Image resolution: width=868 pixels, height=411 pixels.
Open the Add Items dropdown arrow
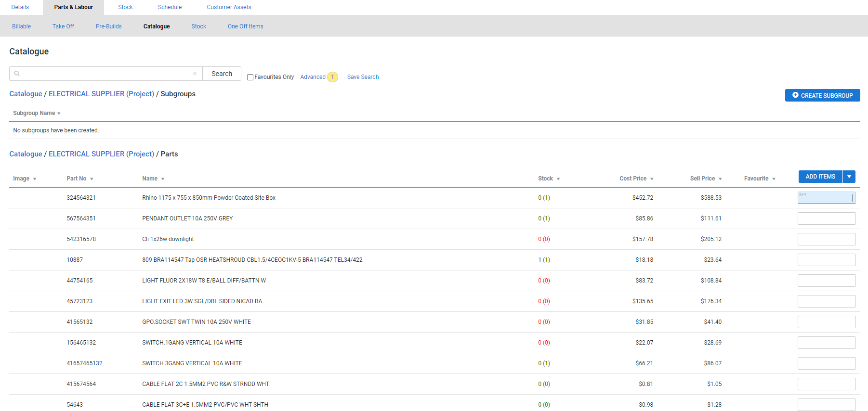(x=849, y=177)
